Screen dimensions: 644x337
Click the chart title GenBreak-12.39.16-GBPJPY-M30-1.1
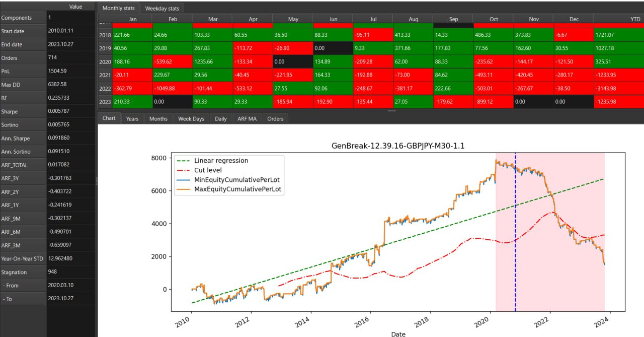click(x=397, y=146)
